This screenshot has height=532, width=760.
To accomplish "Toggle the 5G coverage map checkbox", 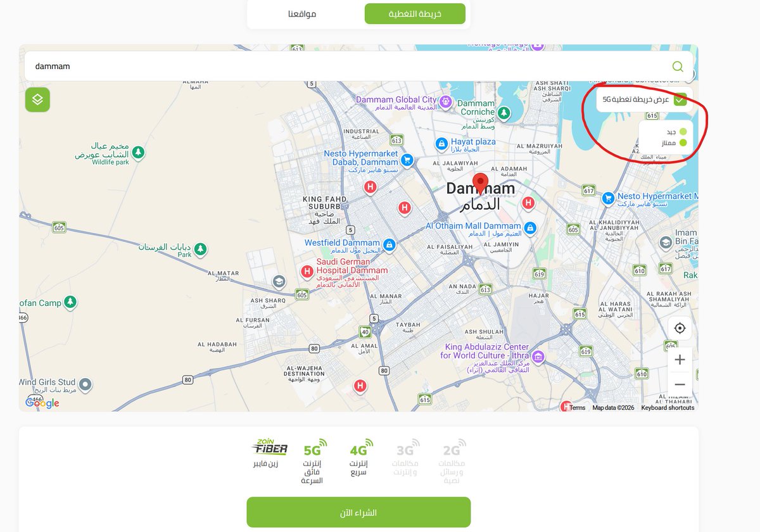I will click(680, 100).
